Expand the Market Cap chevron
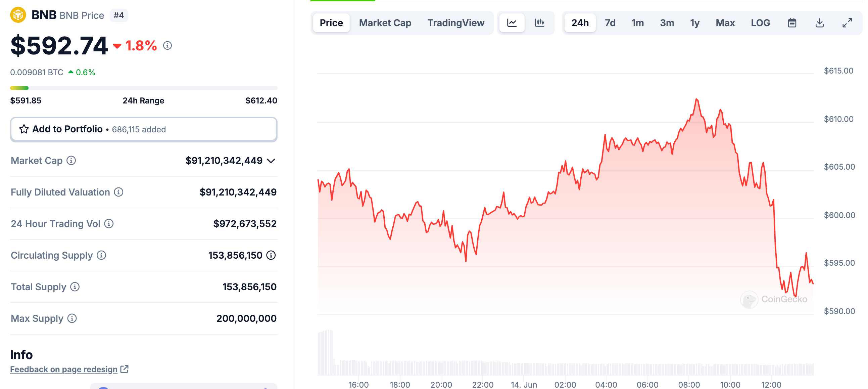Screen dimensions: 868x389 271,161
